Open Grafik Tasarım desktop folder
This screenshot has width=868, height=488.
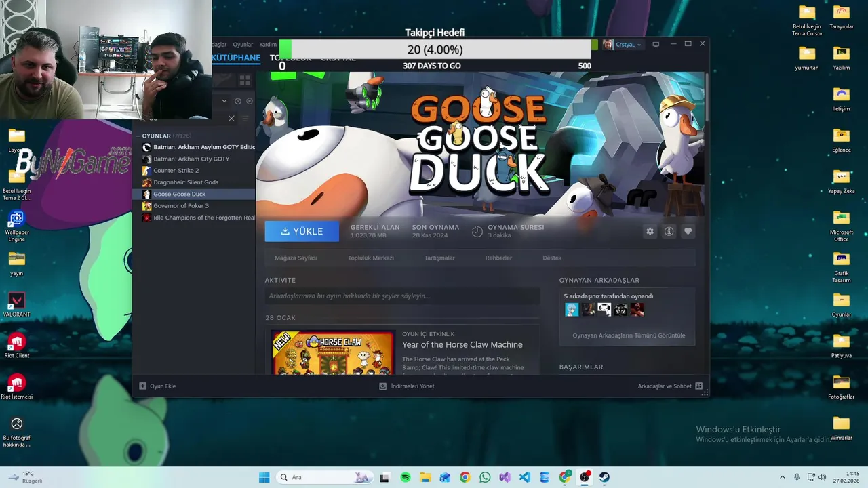[842, 267]
